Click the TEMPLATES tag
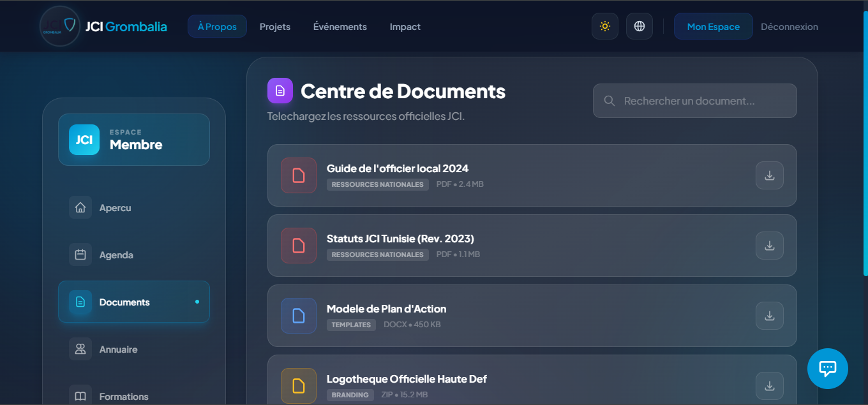Image resolution: width=868 pixels, height=405 pixels. tap(351, 325)
